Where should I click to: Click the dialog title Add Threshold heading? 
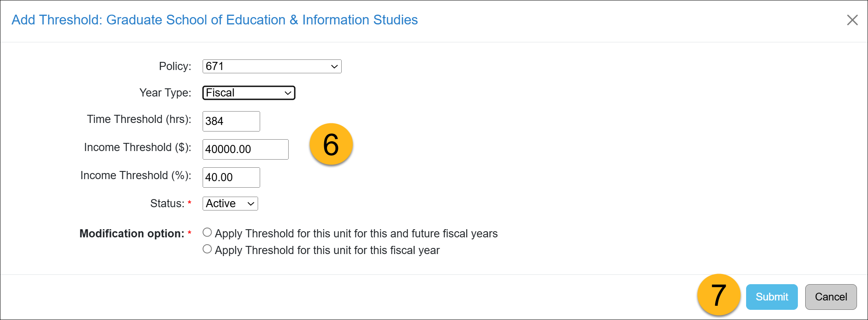pyautogui.click(x=215, y=20)
